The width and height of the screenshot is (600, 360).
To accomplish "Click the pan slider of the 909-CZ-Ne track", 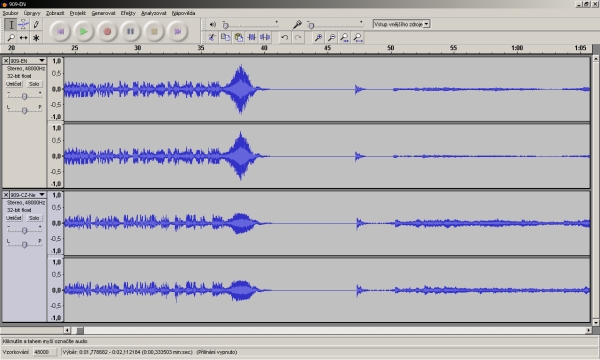I will click(x=24, y=244).
